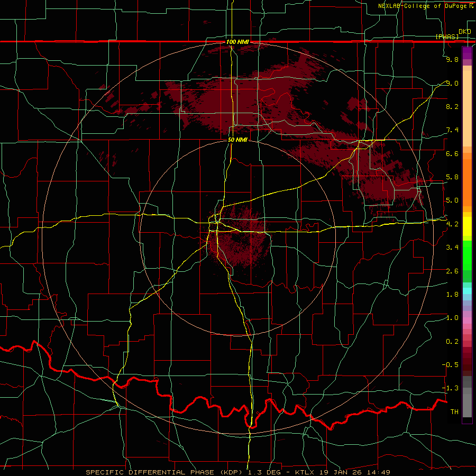Click the 6.6 scale value

(452, 153)
